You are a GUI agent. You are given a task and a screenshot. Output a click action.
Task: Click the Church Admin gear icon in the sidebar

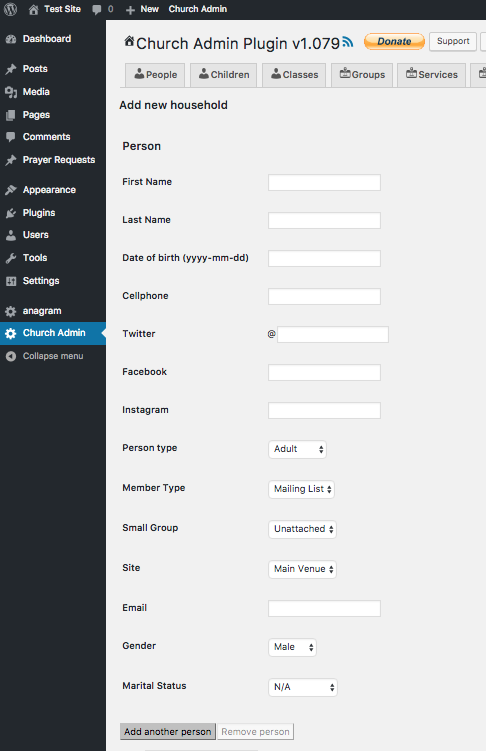[x=11, y=333]
